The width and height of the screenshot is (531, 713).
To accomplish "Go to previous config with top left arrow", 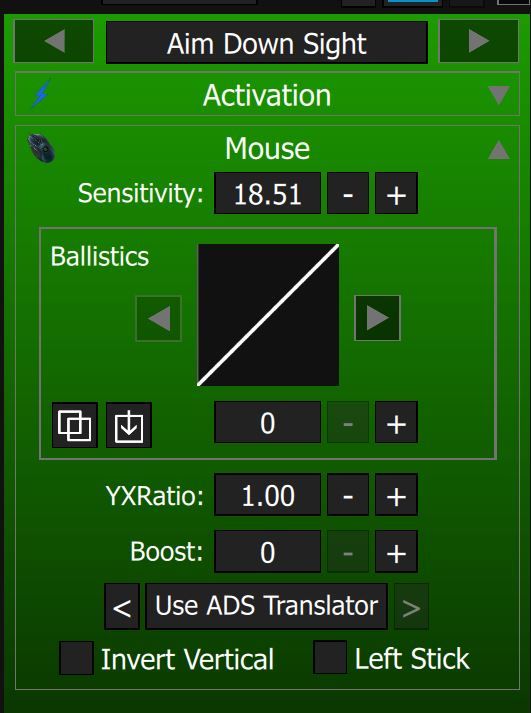I will point(54,41).
